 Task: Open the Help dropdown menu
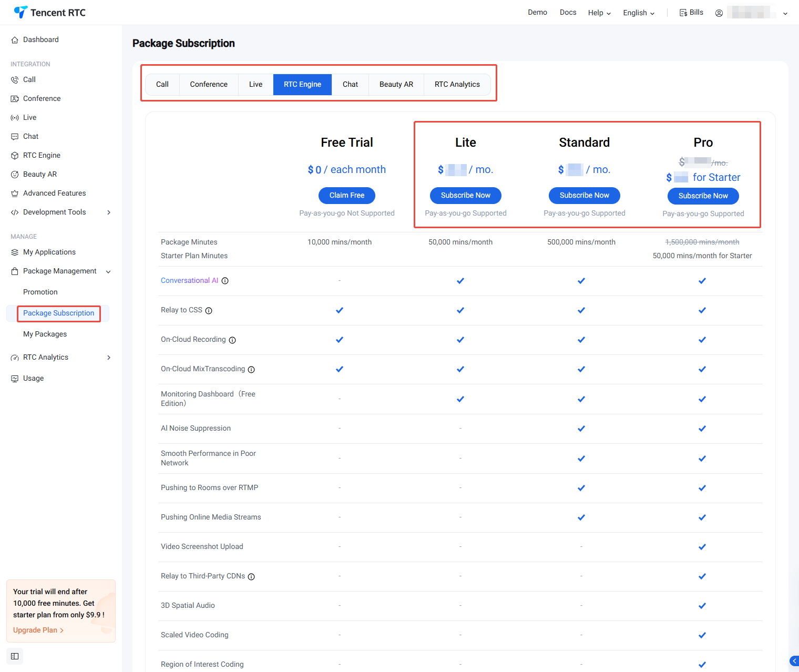click(x=599, y=13)
